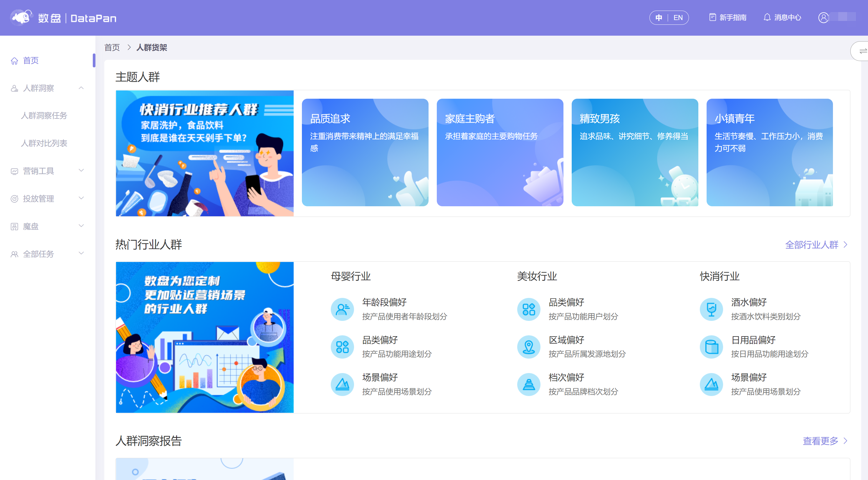Click 母婴行业 品类偏好 icon
The image size is (868, 480).
(x=342, y=347)
